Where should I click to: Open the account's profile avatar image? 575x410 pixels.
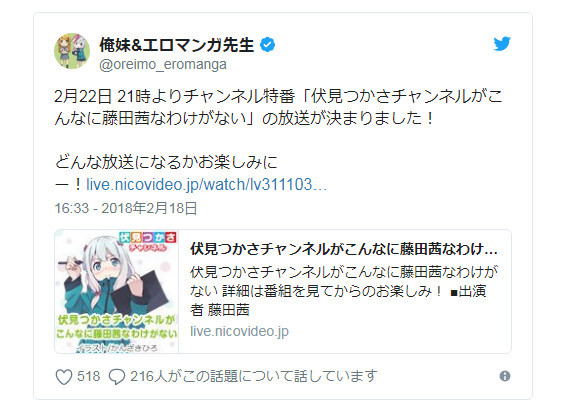(x=72, y=51)
